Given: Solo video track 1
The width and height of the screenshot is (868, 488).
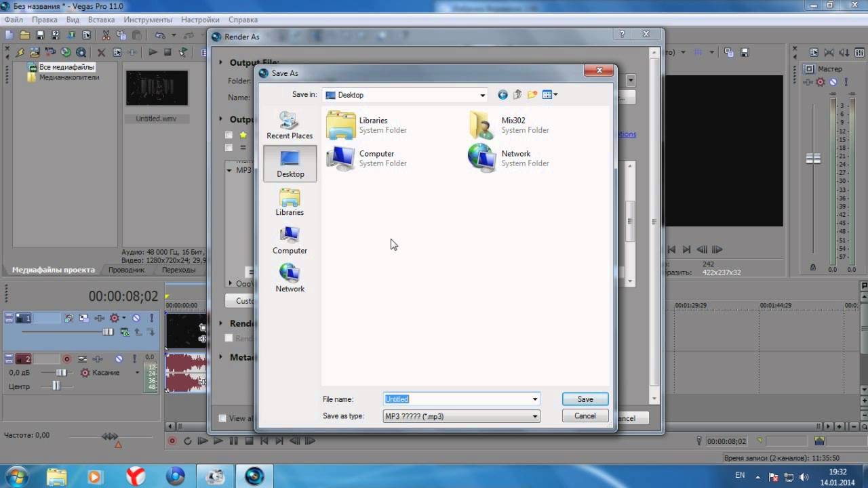Looking at the screenshot, I should tap(152, 318).
